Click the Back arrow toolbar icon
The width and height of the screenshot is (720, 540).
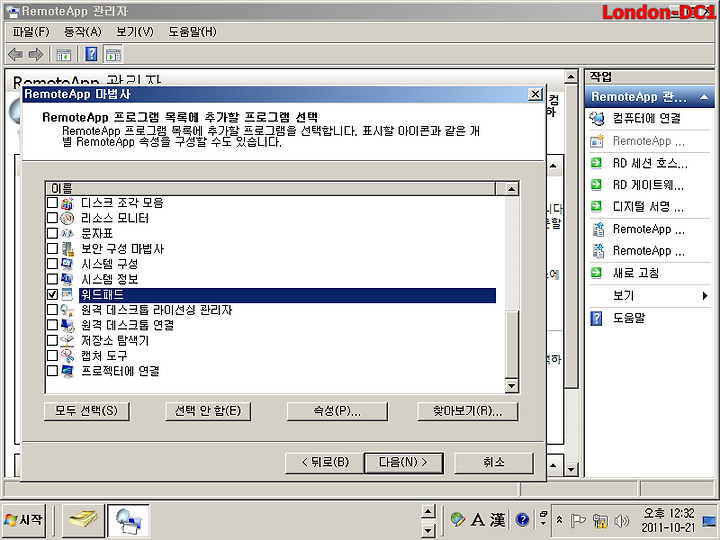[x=16, y=55]
